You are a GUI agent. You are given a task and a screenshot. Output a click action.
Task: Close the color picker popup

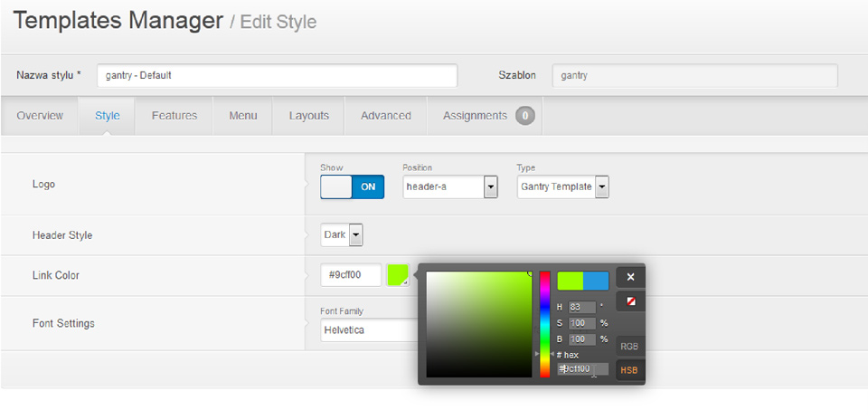(x=630, y=277)
